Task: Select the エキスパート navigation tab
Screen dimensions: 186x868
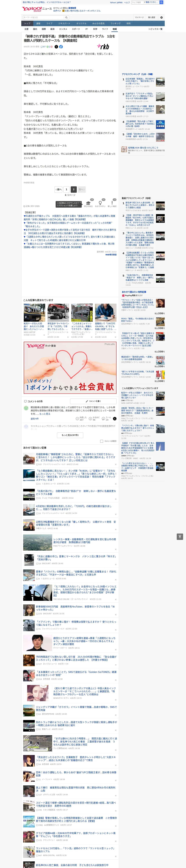Action: 64,24
